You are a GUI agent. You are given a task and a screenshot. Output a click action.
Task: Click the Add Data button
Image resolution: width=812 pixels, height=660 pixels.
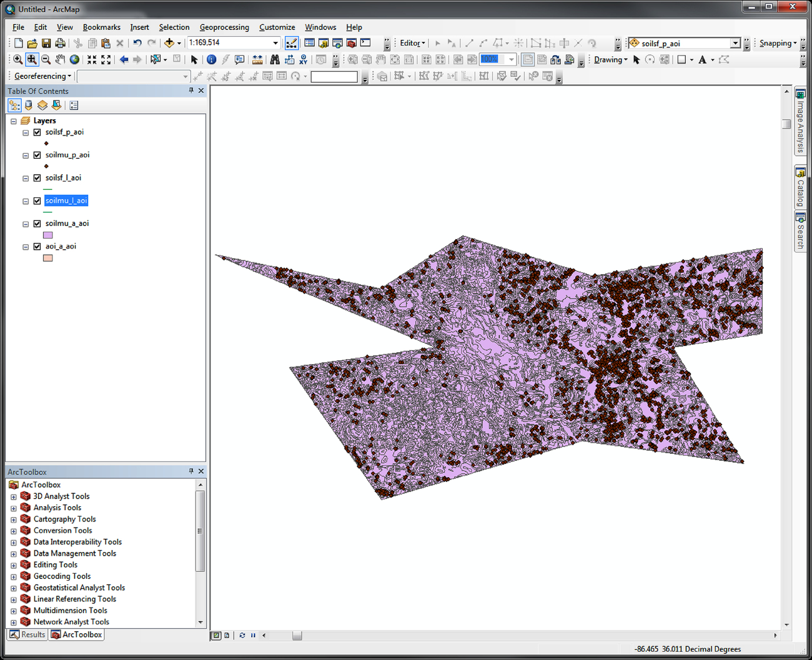pos(169,43)
